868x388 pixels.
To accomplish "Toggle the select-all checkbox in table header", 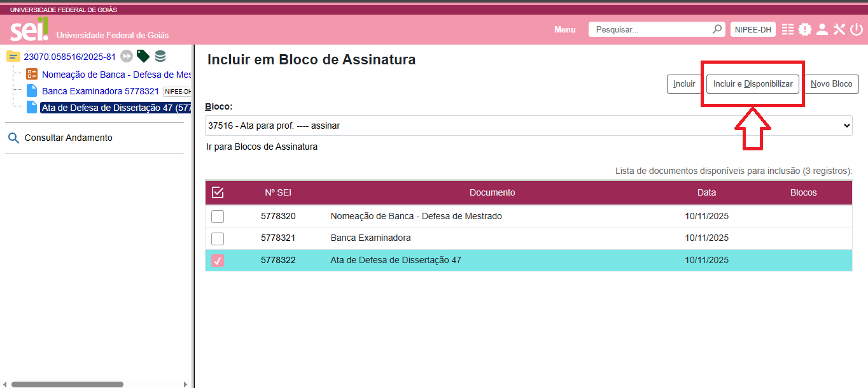I will click(218, 192).
